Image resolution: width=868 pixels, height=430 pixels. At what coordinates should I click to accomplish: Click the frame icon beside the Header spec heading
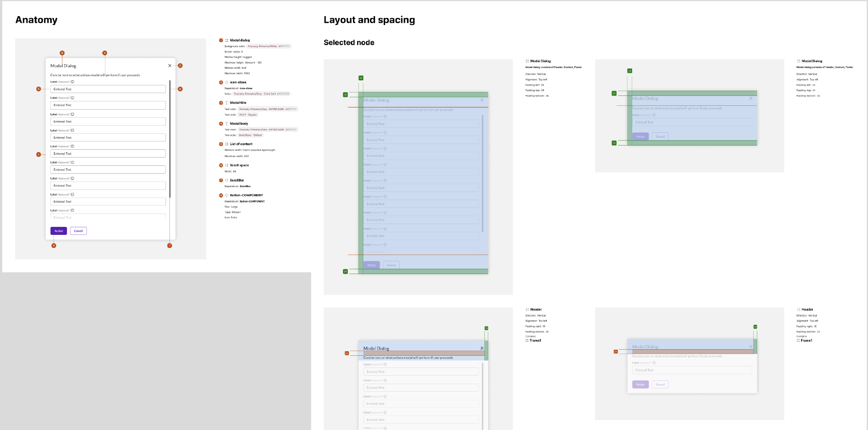tap(528, 310)
